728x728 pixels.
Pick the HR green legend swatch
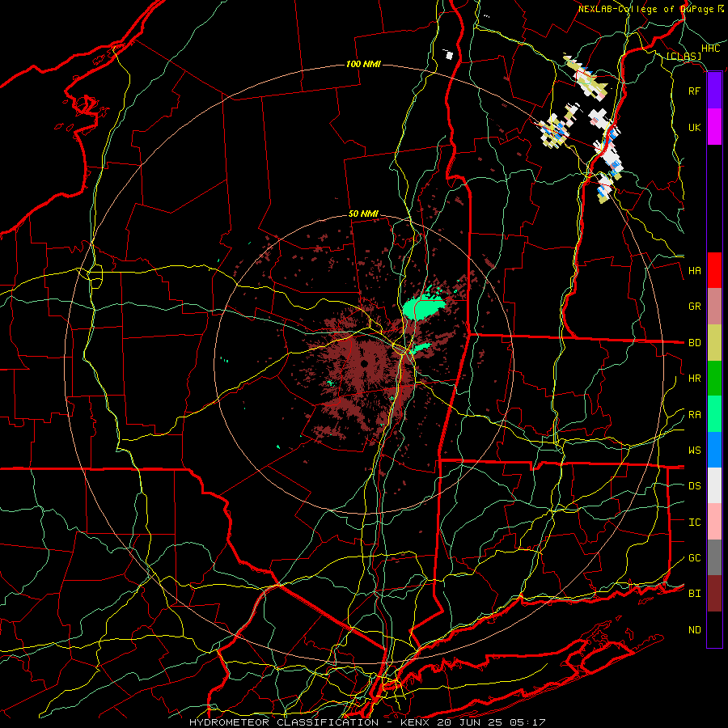click(714, 379)
